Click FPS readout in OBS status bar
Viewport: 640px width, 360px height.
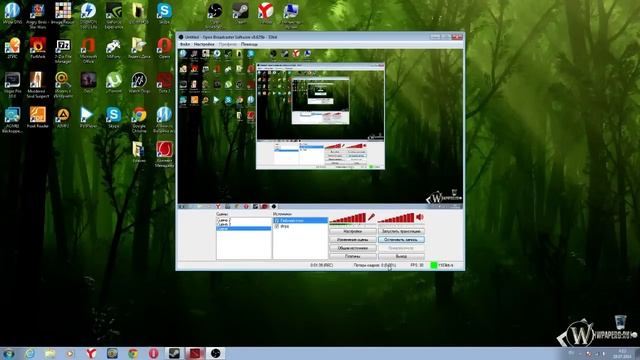click(x=417, y=265)
